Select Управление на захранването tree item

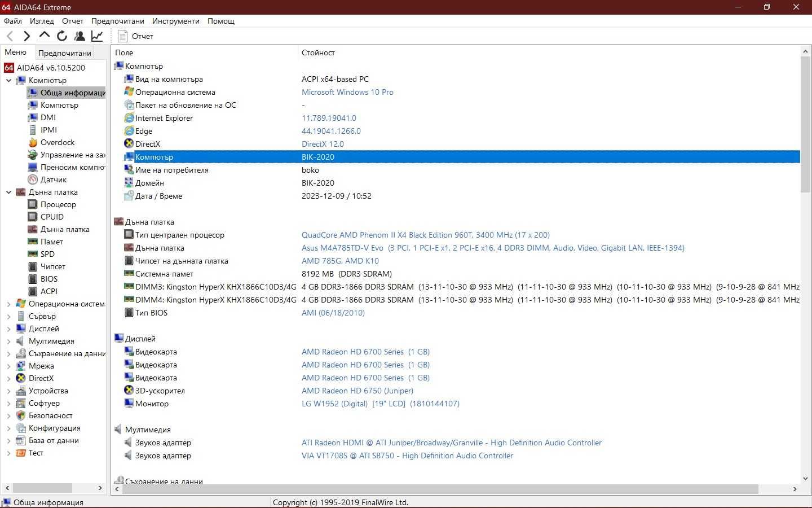coord(73,155)
